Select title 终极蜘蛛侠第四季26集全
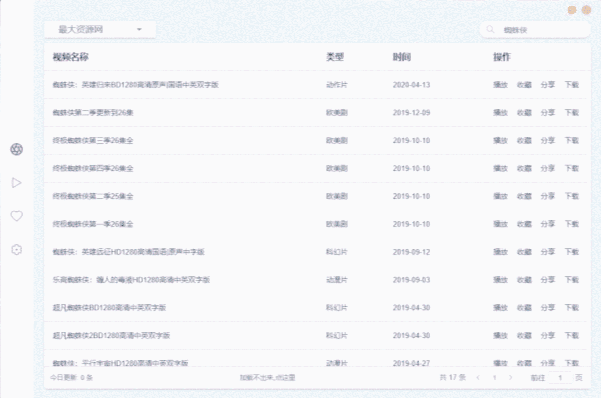The height and width of the screenshot is (398, 601). (93, 168)
